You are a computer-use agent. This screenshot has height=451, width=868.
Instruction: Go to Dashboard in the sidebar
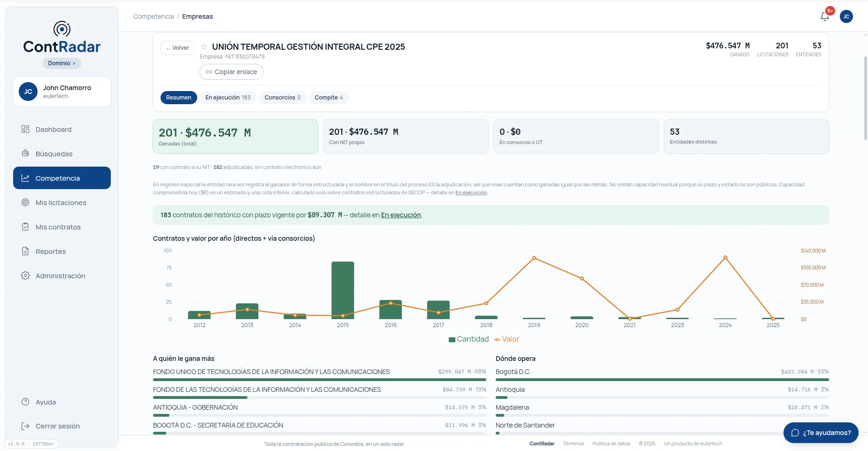pyautogui.click(x=62, y=129)
